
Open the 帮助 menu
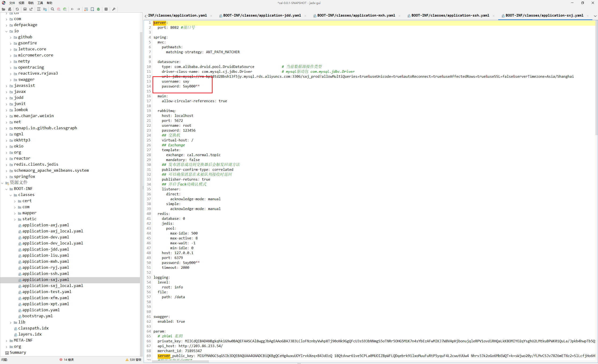click(x=50, y=3)
